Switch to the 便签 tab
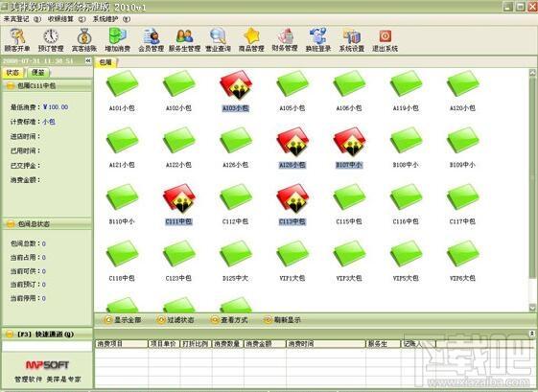The height and width of the screenshot is (392, 538). [x=38, y=73]
